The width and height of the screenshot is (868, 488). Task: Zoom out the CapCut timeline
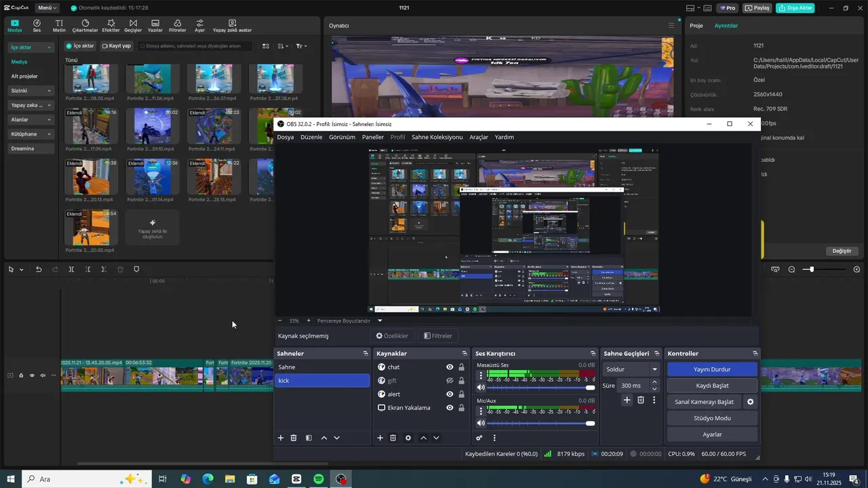tap(791, 269)
